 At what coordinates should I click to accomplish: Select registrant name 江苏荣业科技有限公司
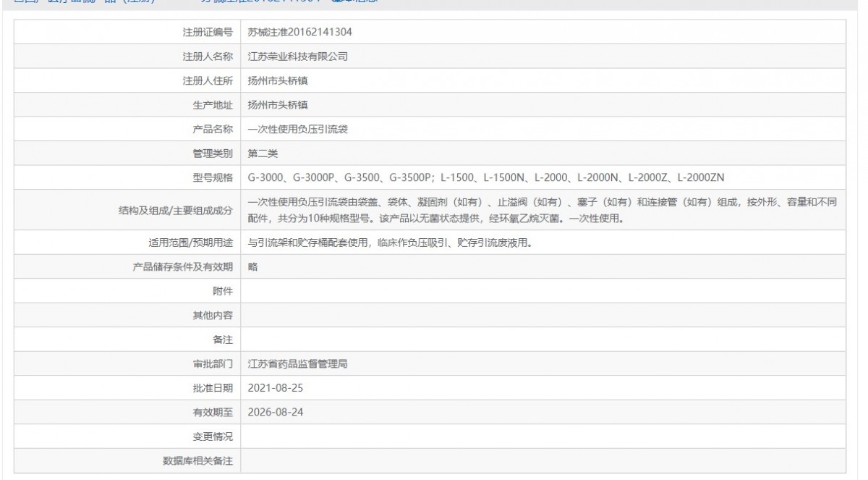coord(298,56)
